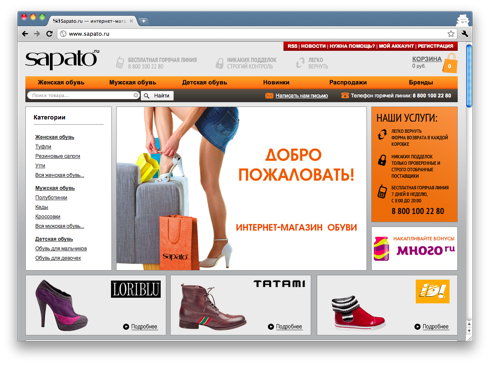Open Вся женская обувь... sidebar link
This screenshot has width=490, height=365.
pos(60,175)
